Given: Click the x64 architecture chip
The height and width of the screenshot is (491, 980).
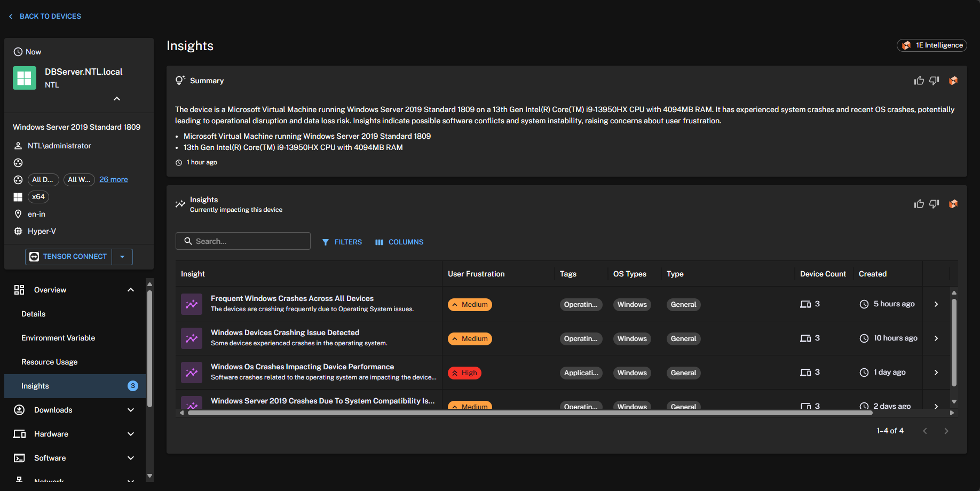Looking at the screenshot, I should tap(38, 197).
